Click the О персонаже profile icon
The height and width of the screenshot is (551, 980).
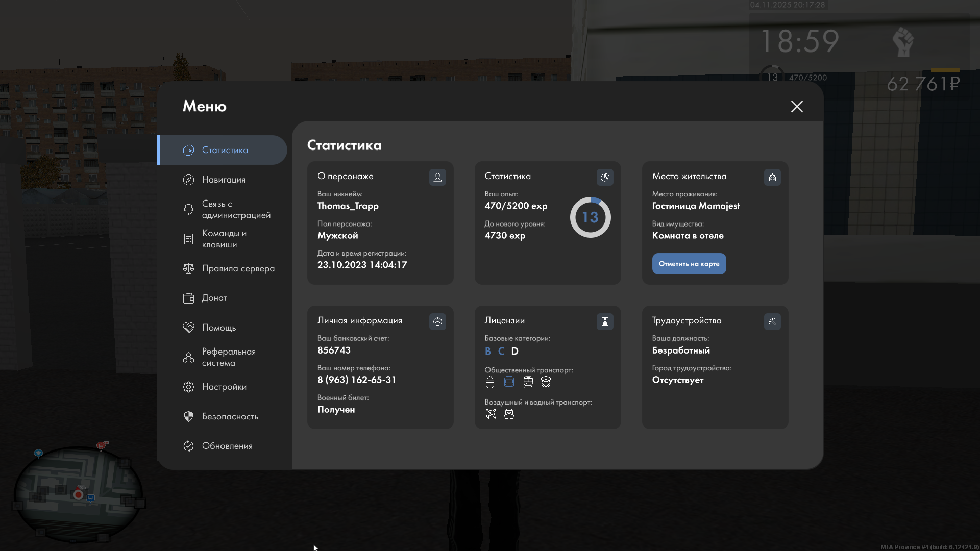point(437,177)
